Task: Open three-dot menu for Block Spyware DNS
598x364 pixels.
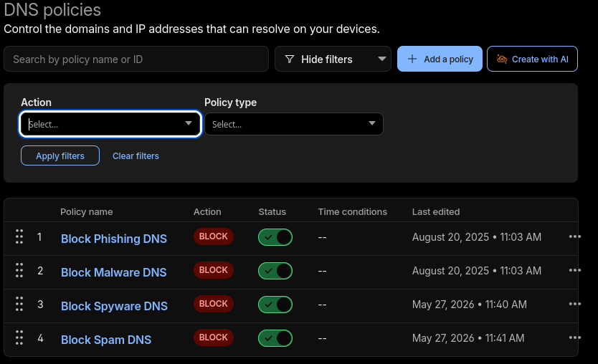Action: point(574,304)
